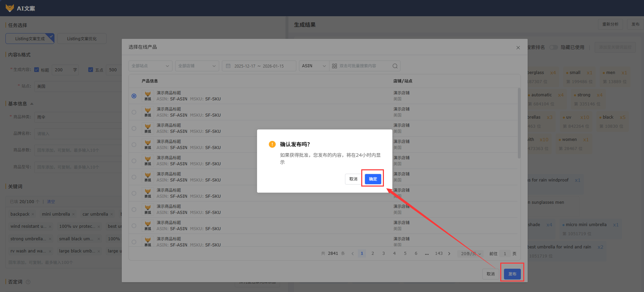Image resolution: width=644 pixels, height=292 pixels.
Task: Go to page 2
Action: (373, 253)
